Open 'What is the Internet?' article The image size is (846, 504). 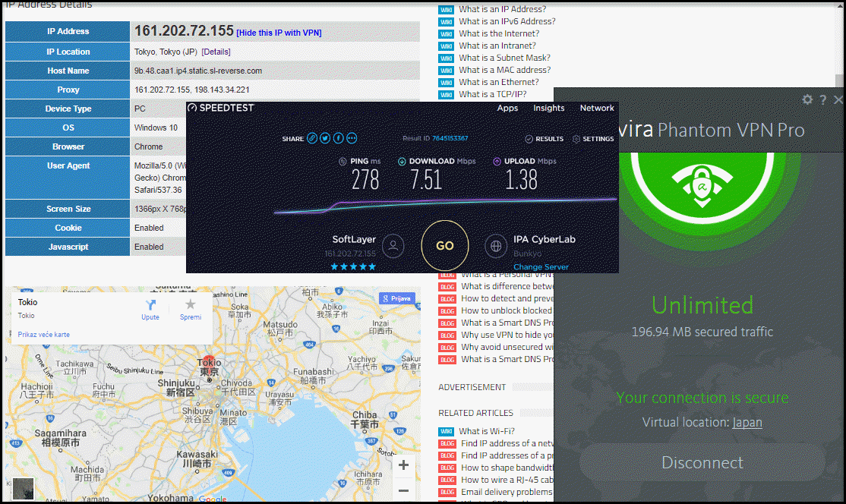[x=499, y=33]
